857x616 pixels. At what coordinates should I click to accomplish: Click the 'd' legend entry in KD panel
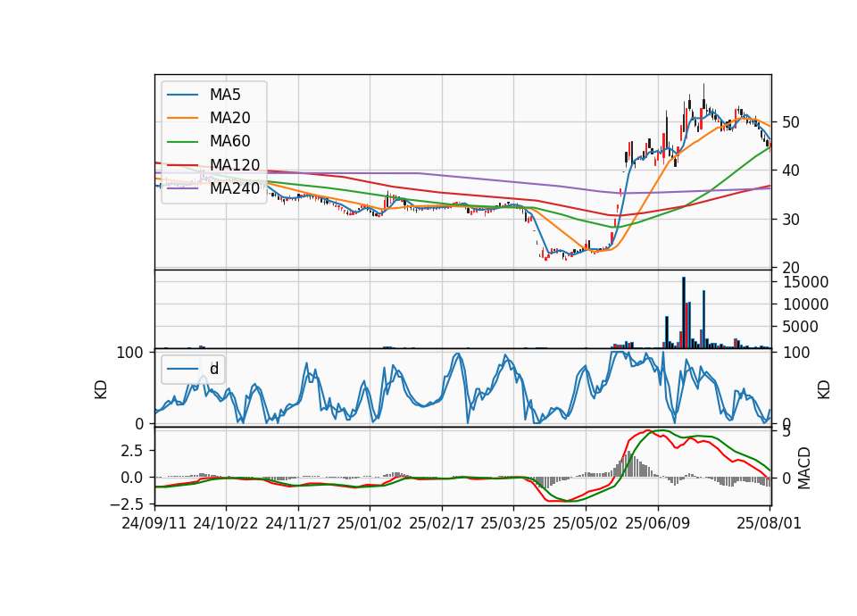pyautogui.click(x=193, y=369)
